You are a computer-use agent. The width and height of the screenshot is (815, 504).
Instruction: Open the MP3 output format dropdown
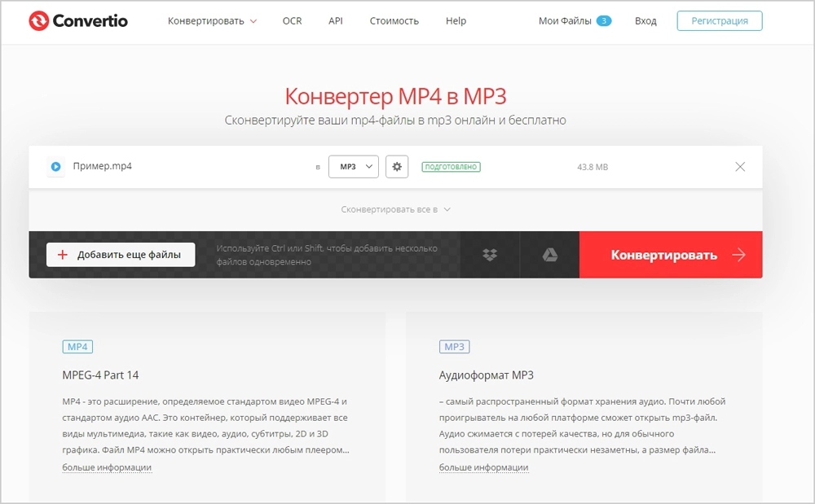354,167
